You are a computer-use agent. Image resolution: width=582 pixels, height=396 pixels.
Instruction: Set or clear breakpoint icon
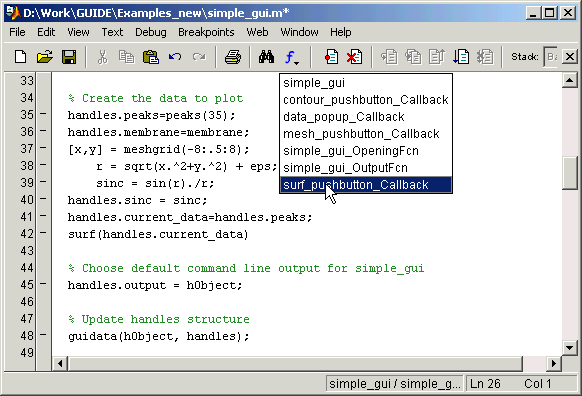(x=331, y=57)
